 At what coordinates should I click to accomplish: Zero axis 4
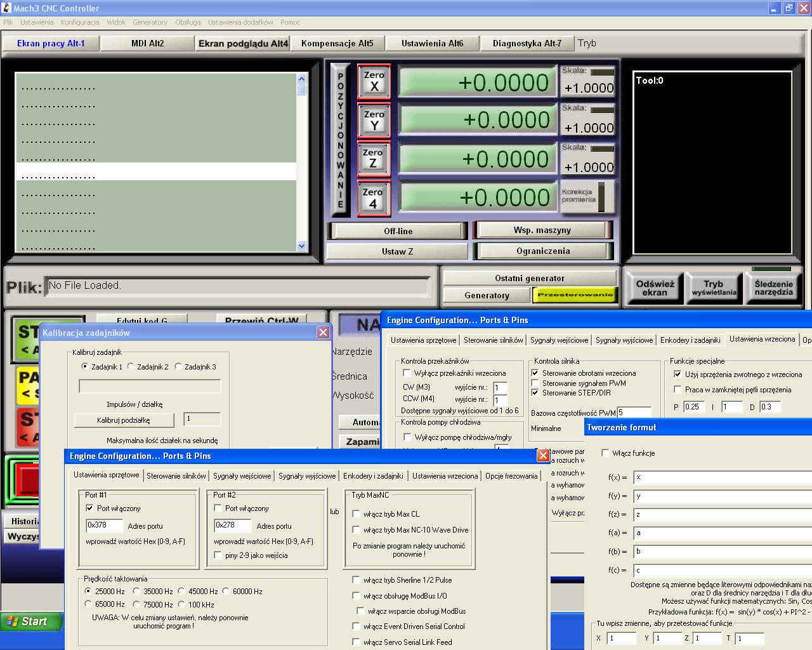pyautogui.click(x=373, y=197)
